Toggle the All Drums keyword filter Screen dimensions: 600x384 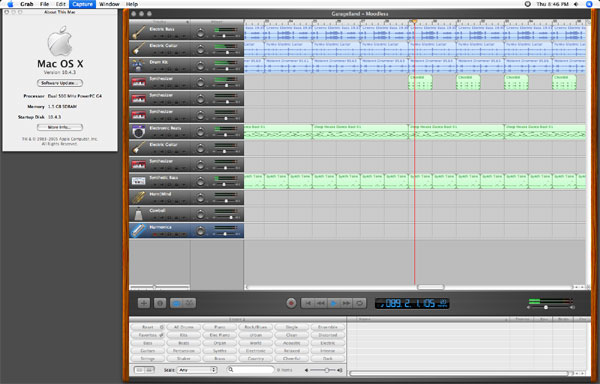click(184, 327)
